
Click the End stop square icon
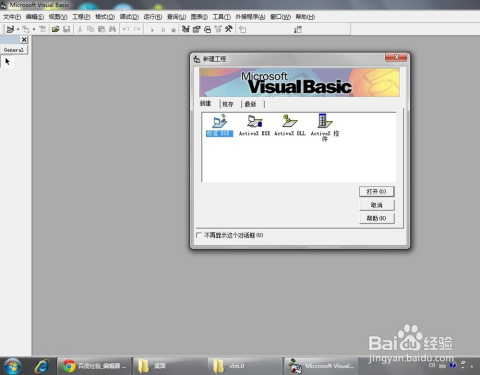(x=174, y=30)
